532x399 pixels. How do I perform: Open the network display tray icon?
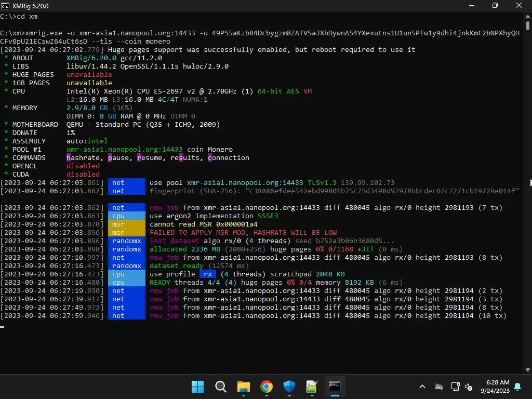tap(455, 387)
